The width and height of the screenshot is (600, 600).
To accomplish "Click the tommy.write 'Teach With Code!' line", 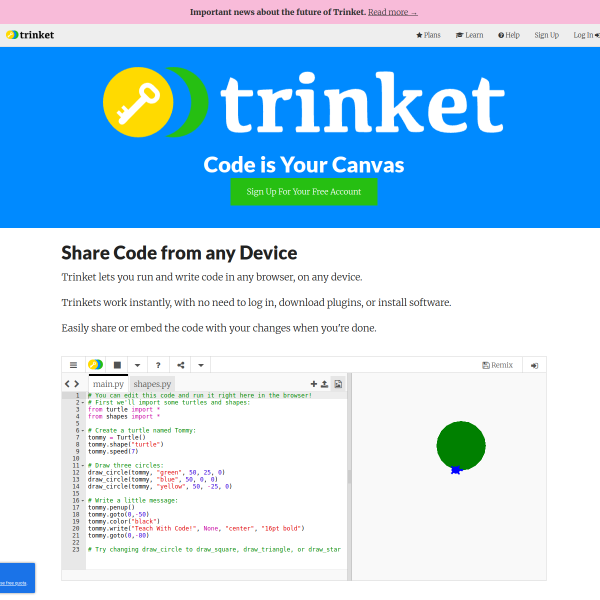I will click(196, 528).
